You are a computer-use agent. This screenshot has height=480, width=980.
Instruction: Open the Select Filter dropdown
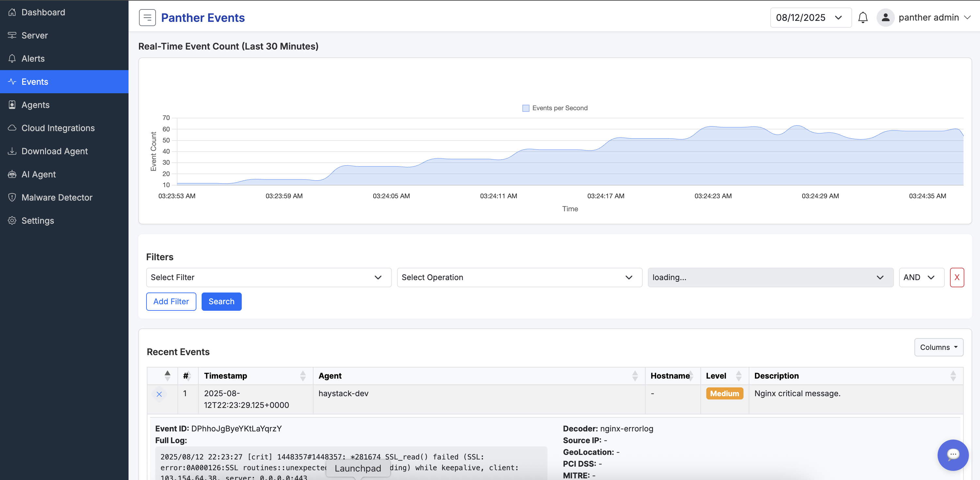click(x=268, y=277)
